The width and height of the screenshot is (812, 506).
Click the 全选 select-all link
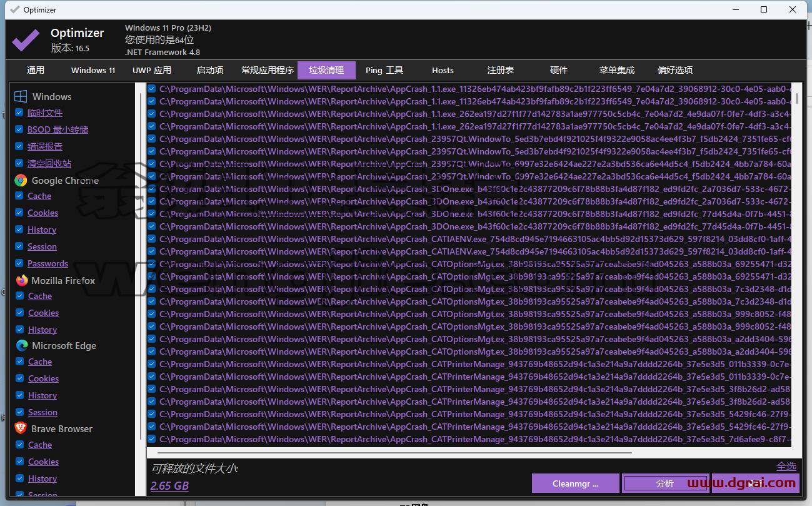pos(786,467)
